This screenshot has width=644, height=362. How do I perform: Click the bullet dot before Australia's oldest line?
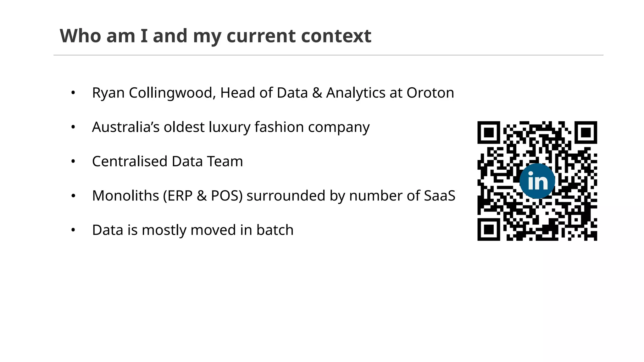[x=73, y=127]
